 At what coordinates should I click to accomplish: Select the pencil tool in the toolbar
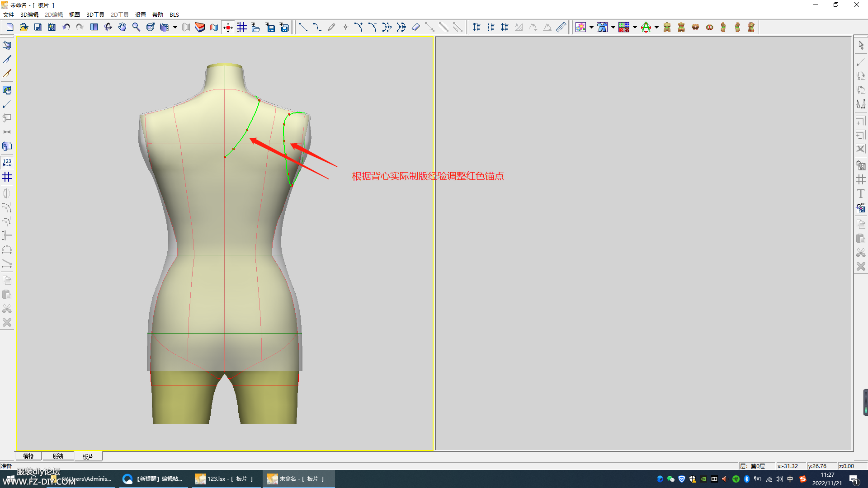pyautogui.click(x=331, y=28)
